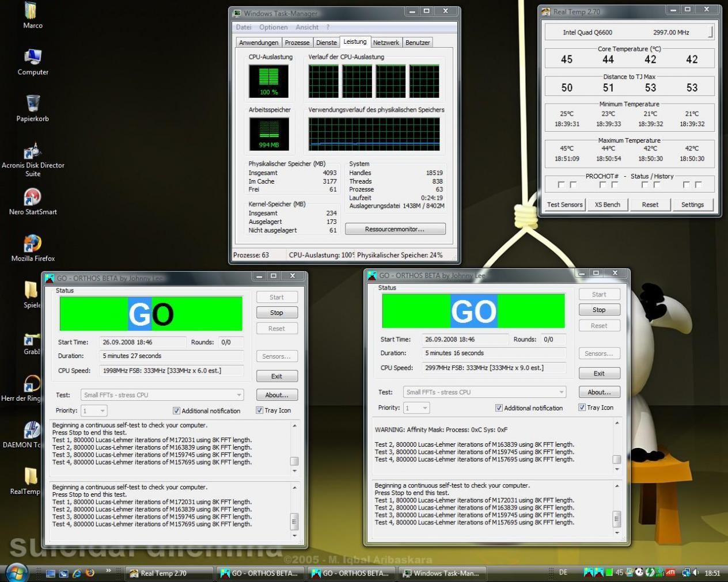This screenshot has height=582, width=728.
Task: Click the red ATI tray icon
Action: coord(670,573)
